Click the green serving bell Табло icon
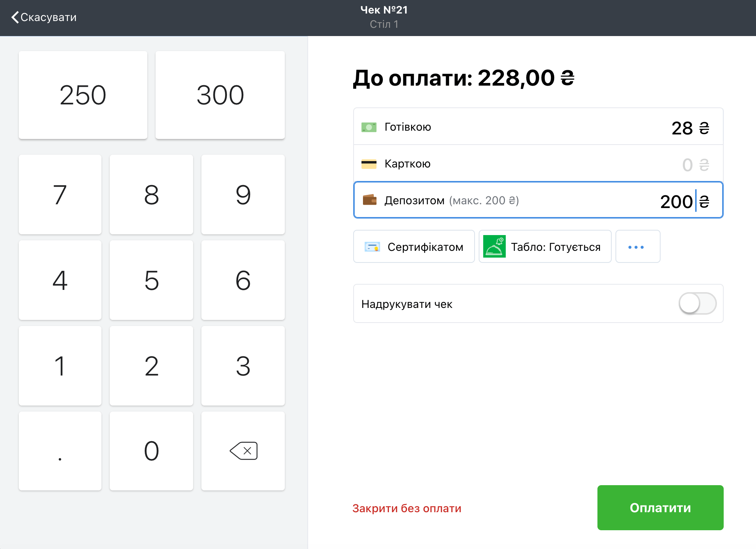This screenshot has height=549, width=756. [x=494, y=246]
